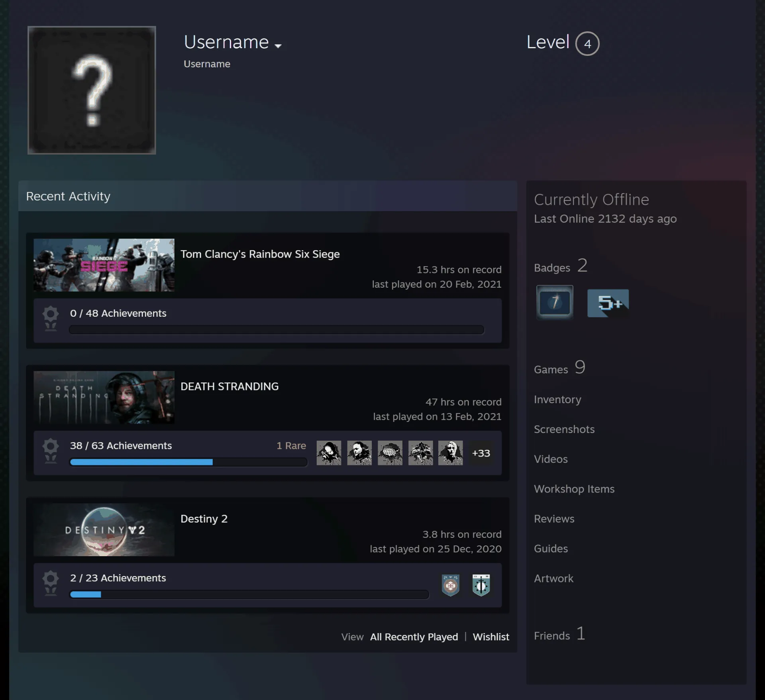The image size is (765, 700).
Task: Open the Friends 1 list
Action: coord(559,634)
